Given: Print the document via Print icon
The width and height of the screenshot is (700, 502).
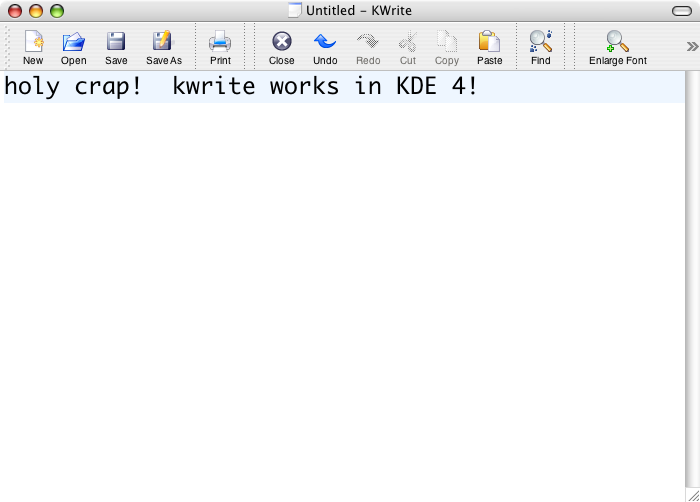Looking at the screenshot, I should [x=220, y=47].
